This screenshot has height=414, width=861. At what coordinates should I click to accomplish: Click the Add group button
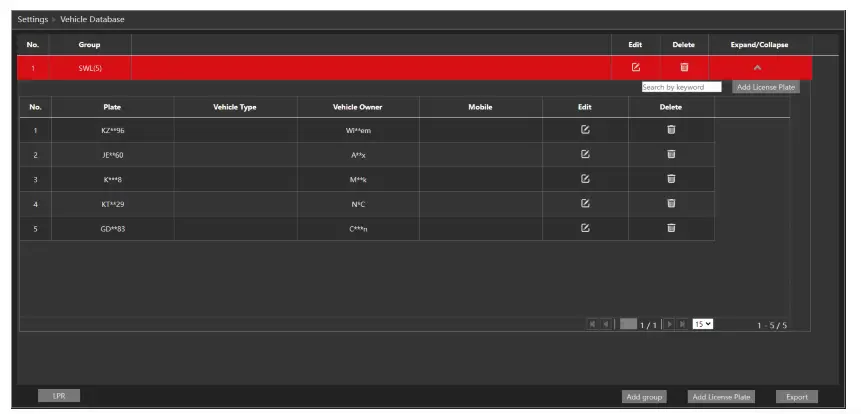(644, 397)
